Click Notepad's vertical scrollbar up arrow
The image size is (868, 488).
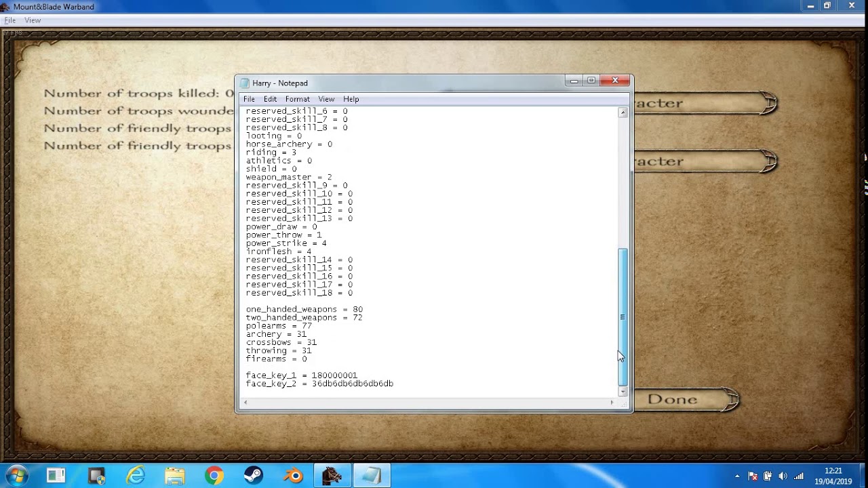[623, 113]
